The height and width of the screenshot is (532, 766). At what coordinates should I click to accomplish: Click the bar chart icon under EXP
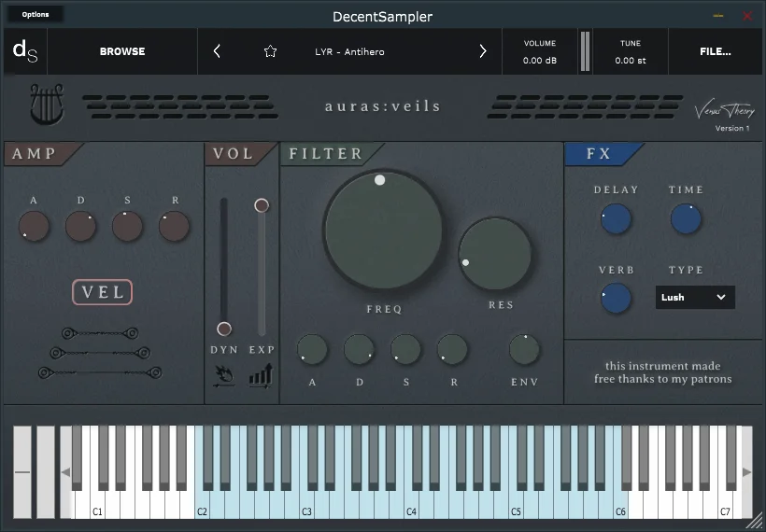click(262, 376)
